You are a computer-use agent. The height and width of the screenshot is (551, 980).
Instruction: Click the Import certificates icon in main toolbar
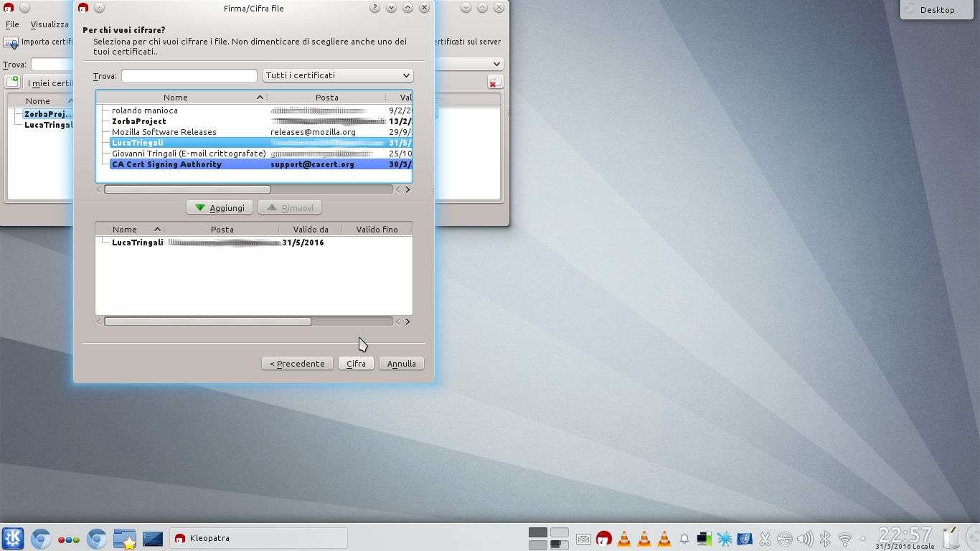(11, 42)
